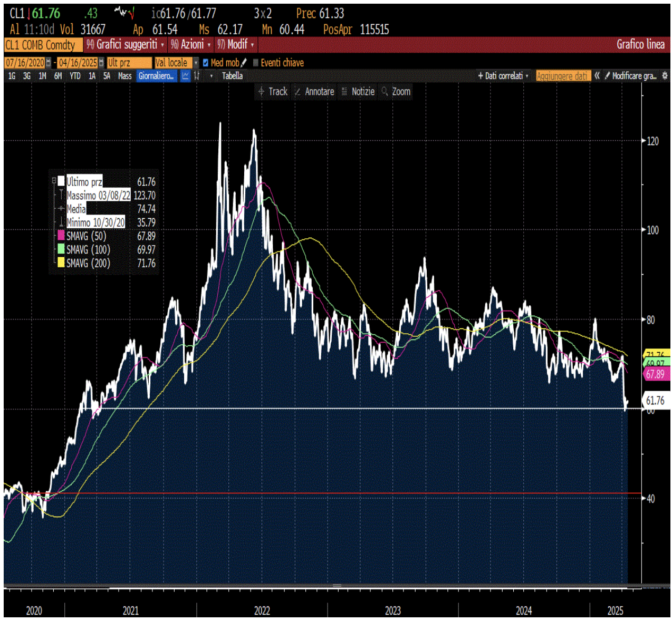Click the pencil icon beside Med mob
672x621 pixels.
pos(244,63)
